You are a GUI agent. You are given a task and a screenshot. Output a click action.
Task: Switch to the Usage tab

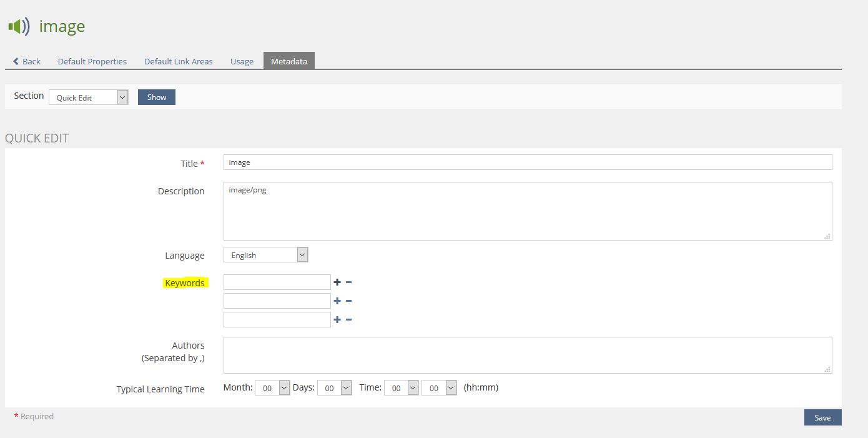[242, 61]
